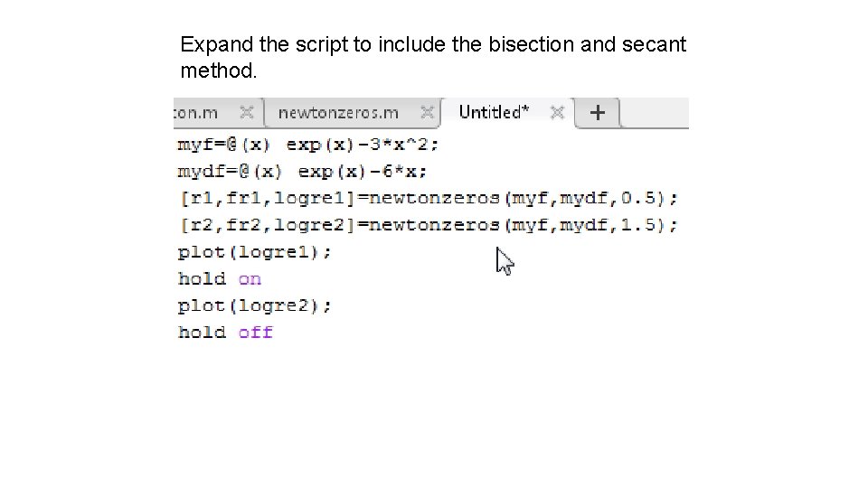Click the exp(x)-6*x derivative expression
Screen dimensions: 868x488
tap(359, 171)
